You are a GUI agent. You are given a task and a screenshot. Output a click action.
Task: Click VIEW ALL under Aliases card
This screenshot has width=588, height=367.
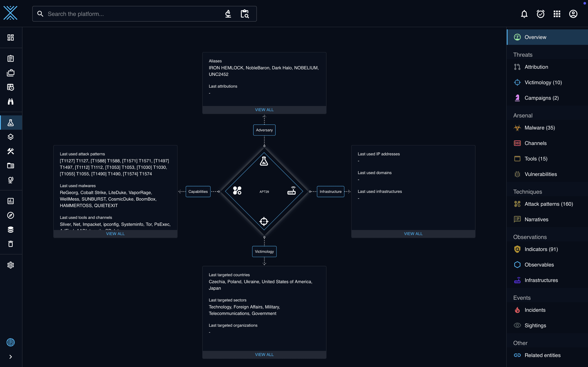point(264,110)
